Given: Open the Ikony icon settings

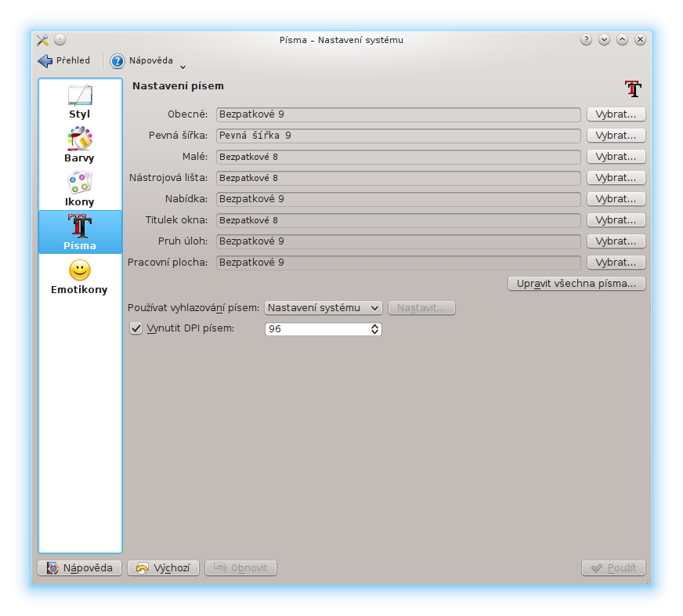Looking at the screenshot, I should (80, 189).
